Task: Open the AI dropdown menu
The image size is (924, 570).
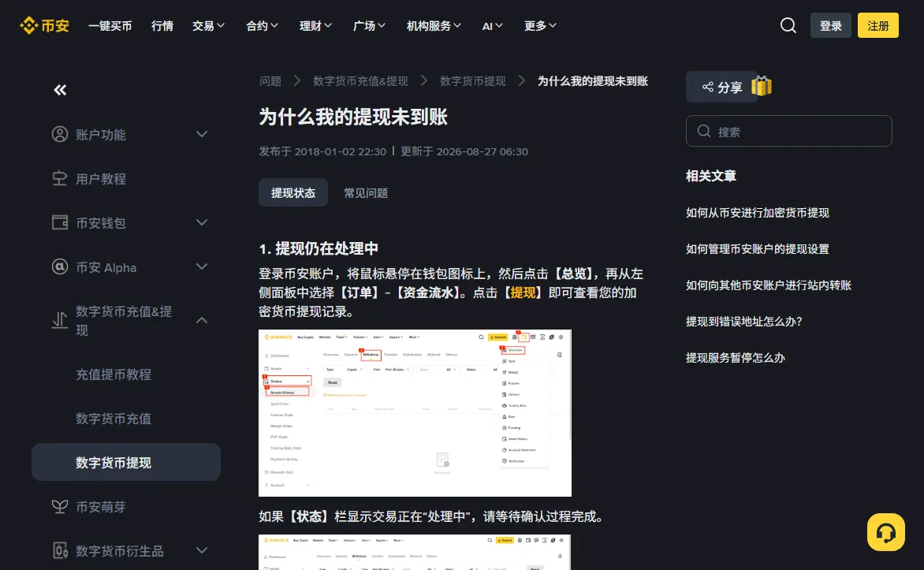Action: pyautogui.click(x=493, y=26)
